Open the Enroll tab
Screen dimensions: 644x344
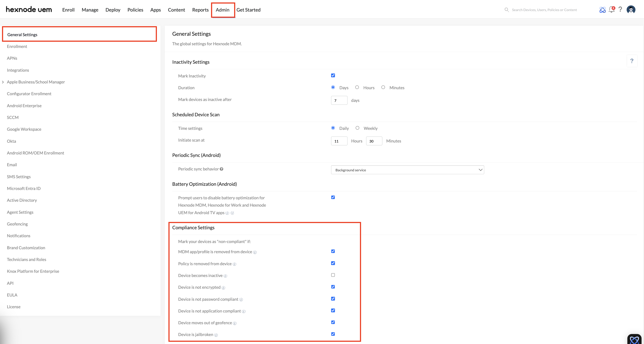click(68, 10)
